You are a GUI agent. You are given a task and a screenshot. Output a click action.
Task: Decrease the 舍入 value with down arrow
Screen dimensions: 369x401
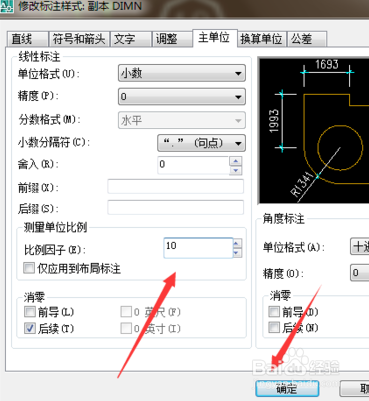pos(236,170)
